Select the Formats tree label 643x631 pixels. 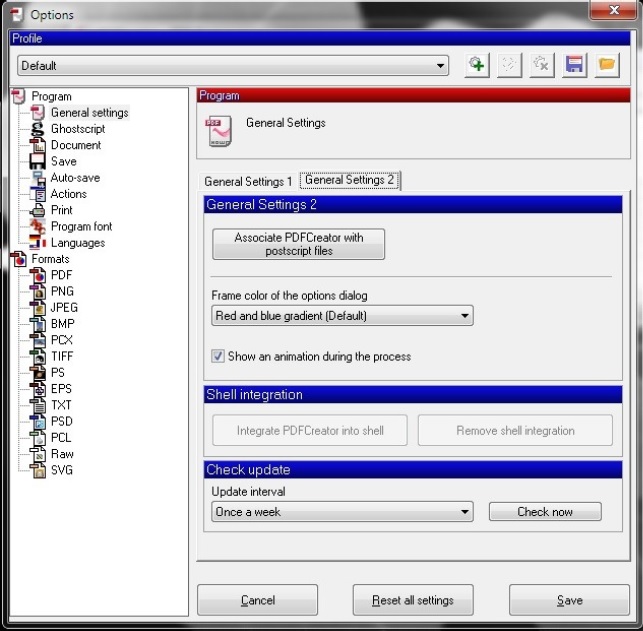coord(50,259)
